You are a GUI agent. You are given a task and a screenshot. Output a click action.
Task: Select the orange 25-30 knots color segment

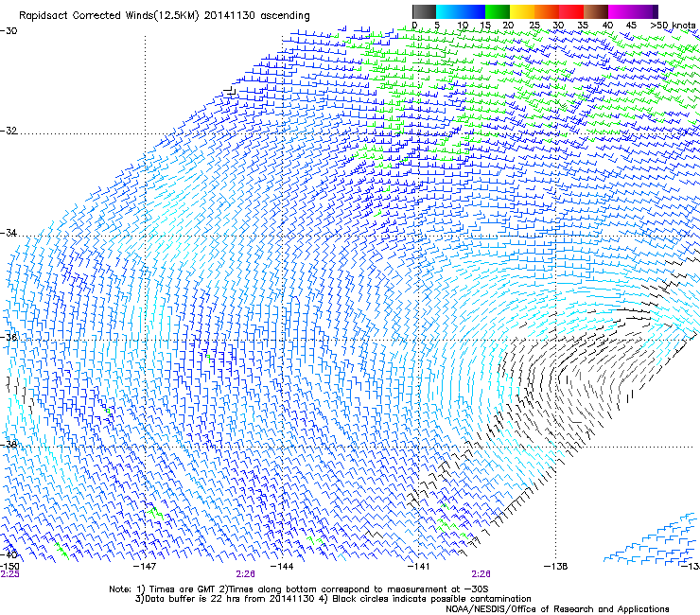(547, 11)
